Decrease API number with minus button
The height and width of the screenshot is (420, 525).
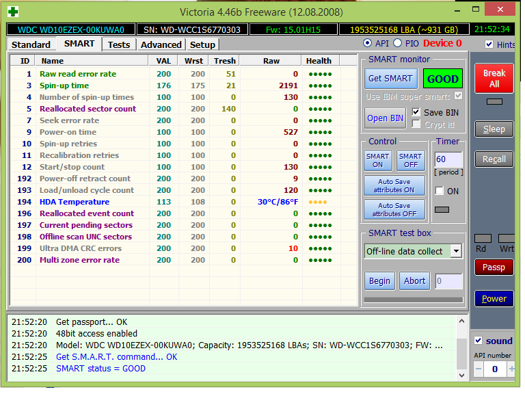coord(479,369)
